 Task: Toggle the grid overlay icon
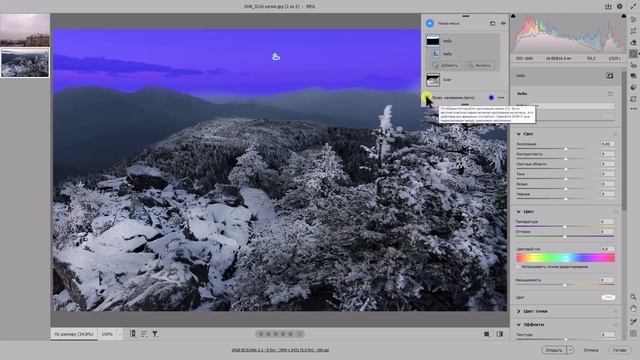coord(633,333)
